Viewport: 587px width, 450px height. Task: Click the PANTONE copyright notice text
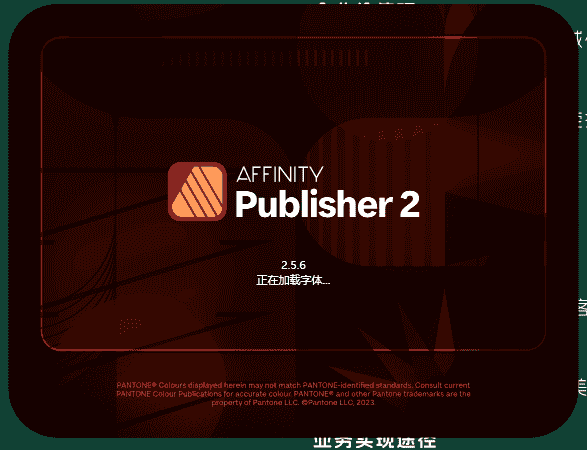(293, 394)
